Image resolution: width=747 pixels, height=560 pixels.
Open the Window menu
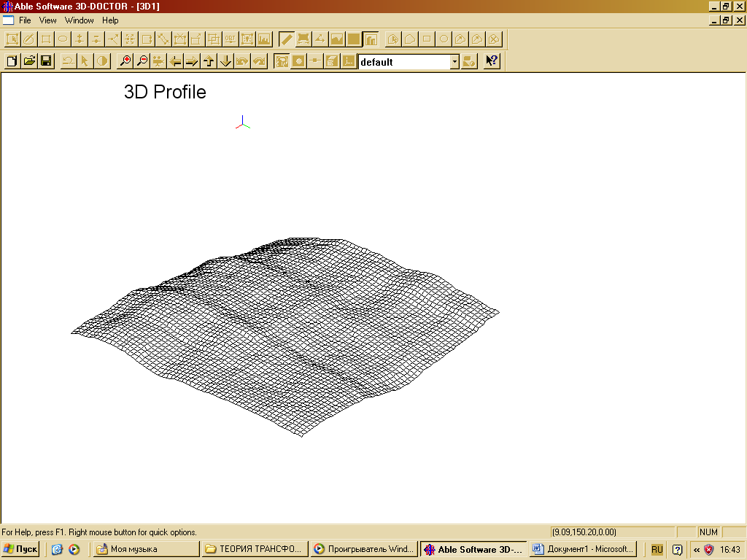[79, 20]
